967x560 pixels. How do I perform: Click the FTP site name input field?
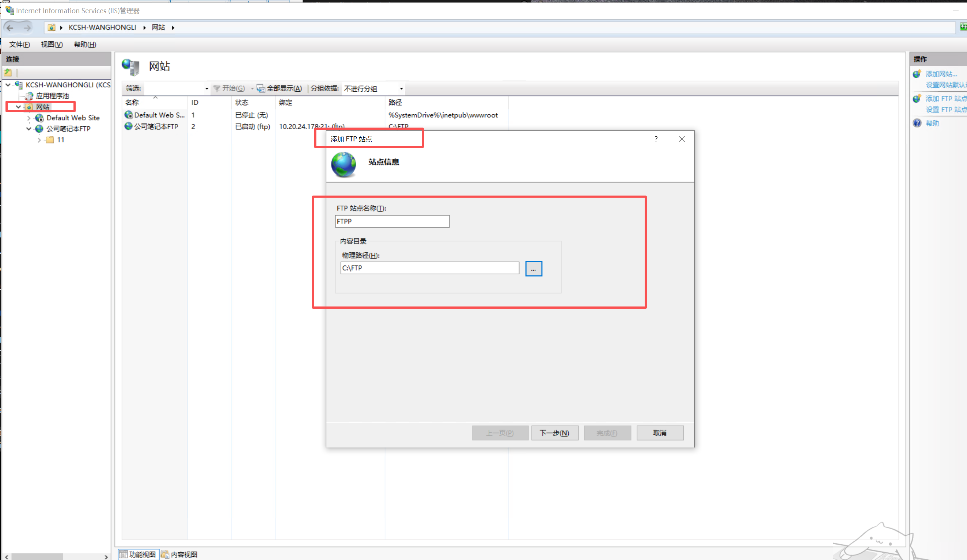(392, 221)
